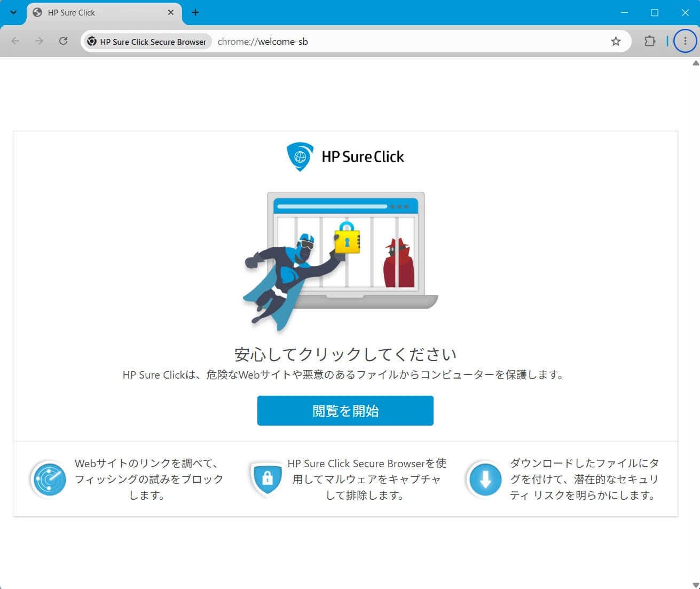The image size is (700, 589).
Task: Bookmark this page with the star icon
Action: click(x=616, y=41)
